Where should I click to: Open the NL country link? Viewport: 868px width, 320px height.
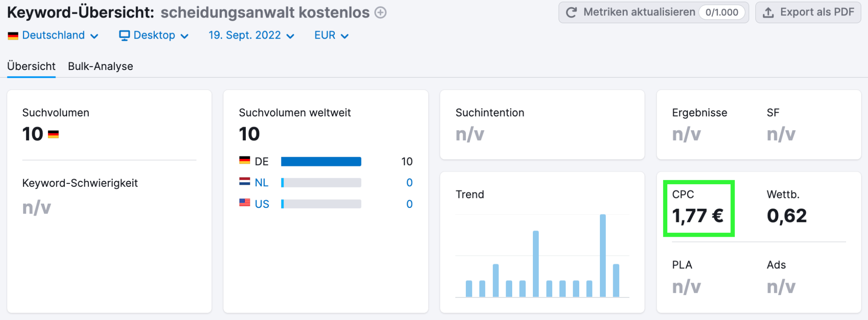coord(262,183)
